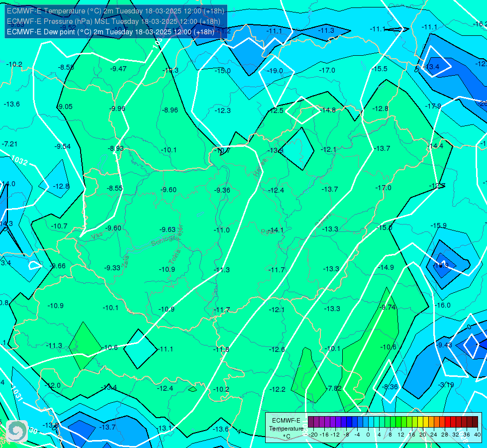Image resolution: width=487 pixels, height=448 pixels.
Task: Click the -19.0 dew point value
Action: 275,71
